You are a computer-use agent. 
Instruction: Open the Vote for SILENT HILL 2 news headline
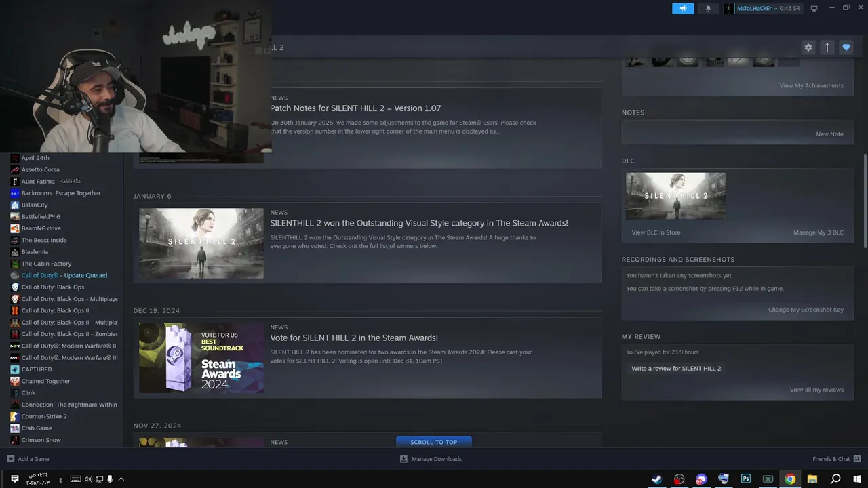click(354, 338)
